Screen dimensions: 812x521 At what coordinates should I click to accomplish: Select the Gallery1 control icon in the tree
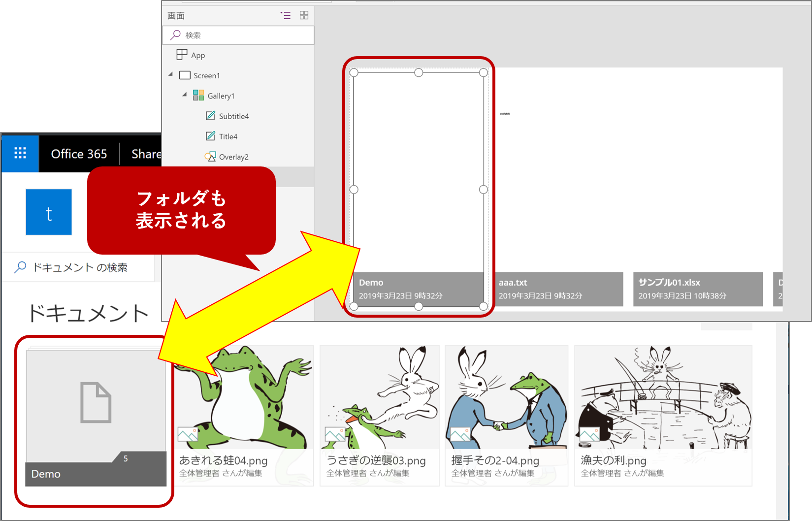click(199, 95)
